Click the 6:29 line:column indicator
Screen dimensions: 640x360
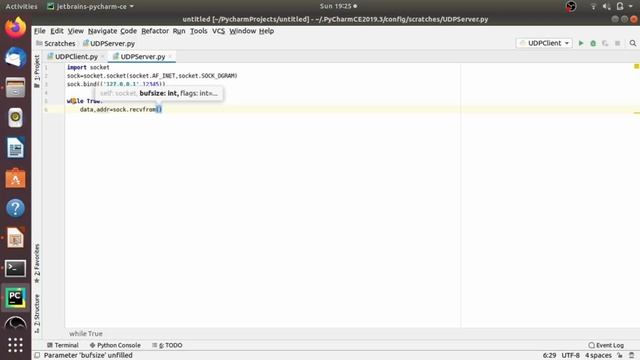(x=549, y=356)
